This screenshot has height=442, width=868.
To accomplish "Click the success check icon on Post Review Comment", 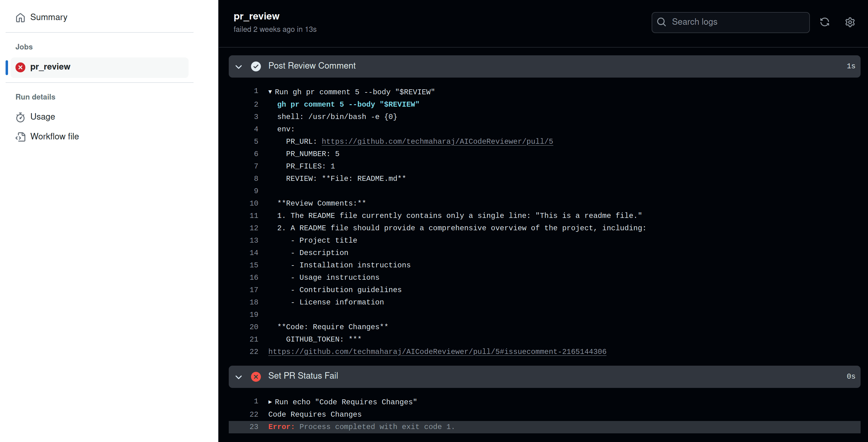I will pos(256,66).
